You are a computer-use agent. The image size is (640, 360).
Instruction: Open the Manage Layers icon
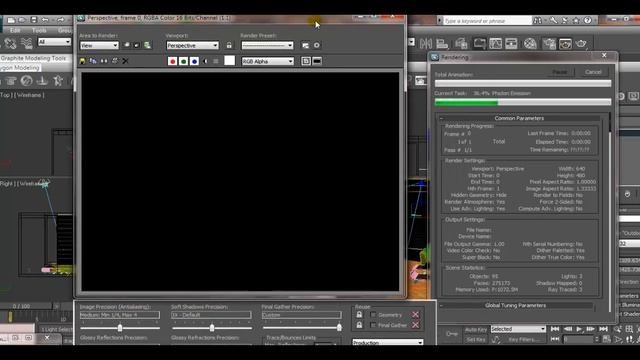click(x=461, y=43)
